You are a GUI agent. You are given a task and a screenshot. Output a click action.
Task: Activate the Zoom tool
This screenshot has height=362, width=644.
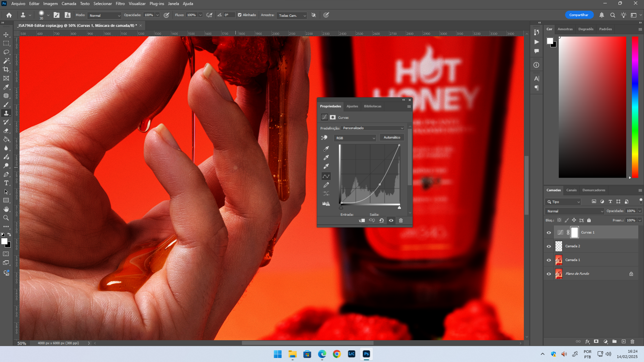click(x=6, y=218)
